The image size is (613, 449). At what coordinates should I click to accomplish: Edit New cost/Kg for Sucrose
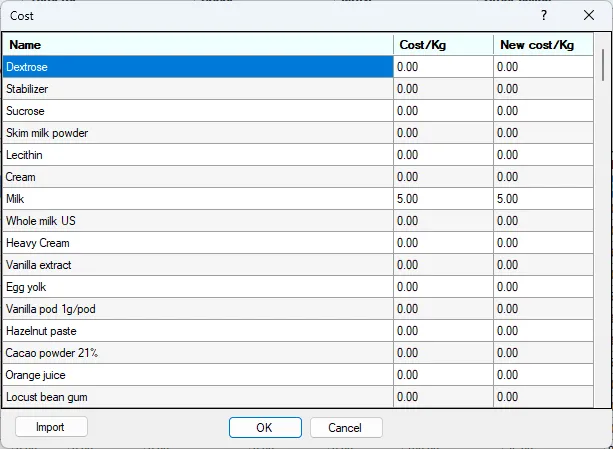click(x=543, y=111)
